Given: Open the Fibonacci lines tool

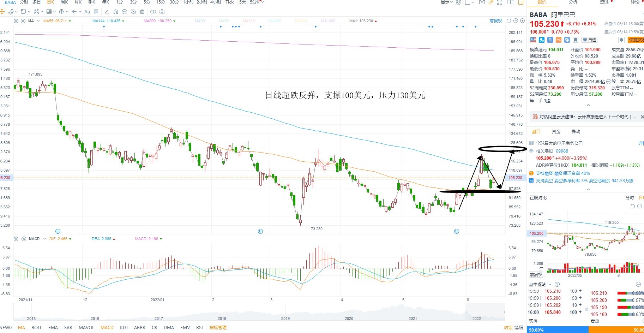Looking at the screenshot, I should point(49,12).
